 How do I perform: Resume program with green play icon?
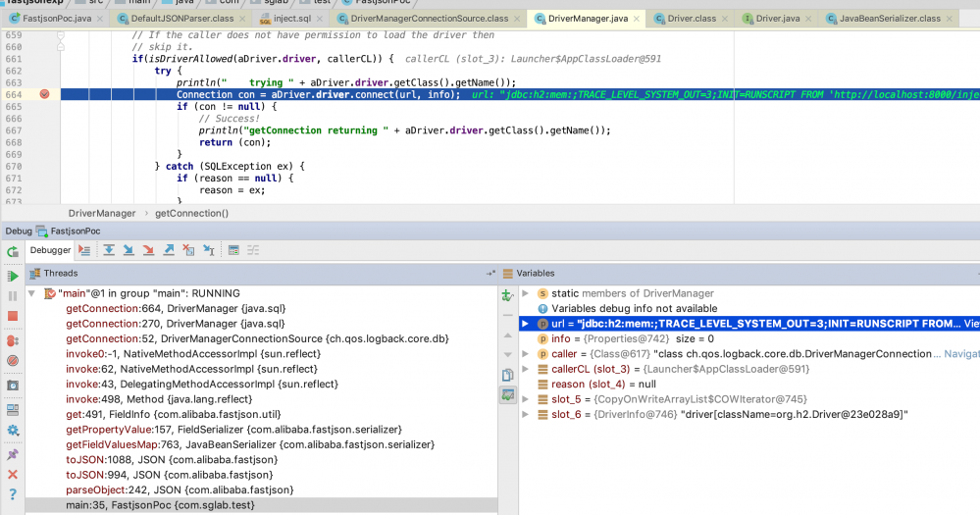pyautogui.click(x=13, y=277)
